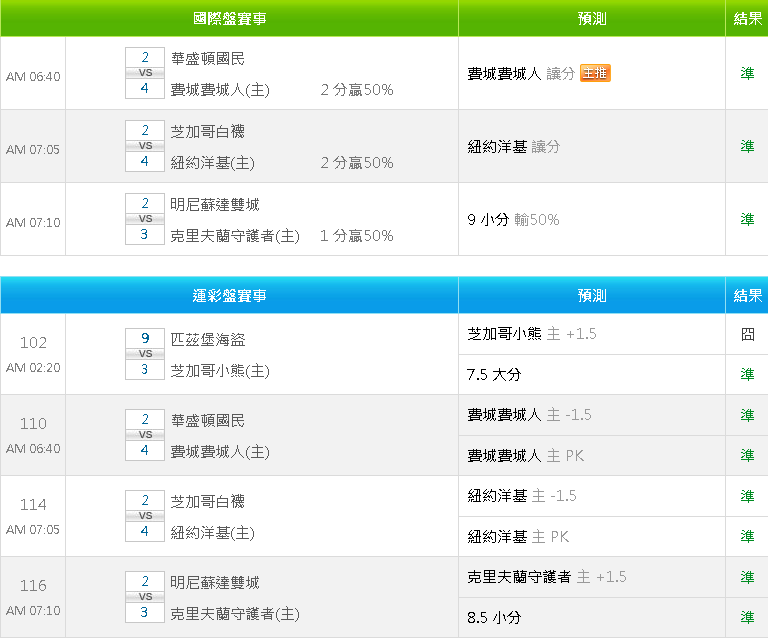Click 準 result for 紐約洋基 主 PK
The width and height of the screenshot is (768, 639).
pyautogui.click(x=747, y=537)
